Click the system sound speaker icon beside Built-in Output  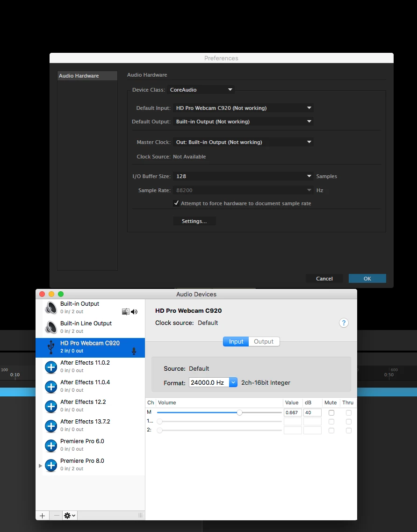click(134, 312)
